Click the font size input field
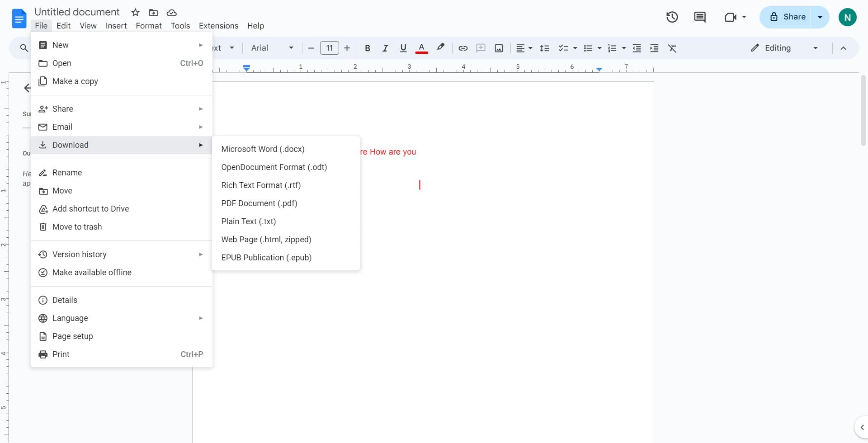Viewport: 868px width, 443px height. pyautogui.click(x=329, y=48)
